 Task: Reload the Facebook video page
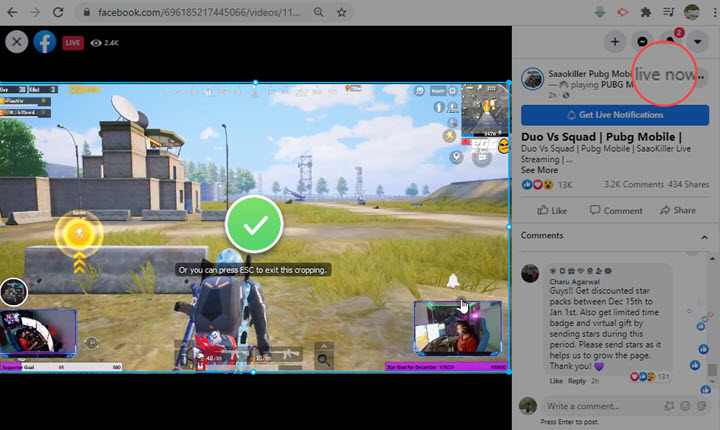click(58, 12)
